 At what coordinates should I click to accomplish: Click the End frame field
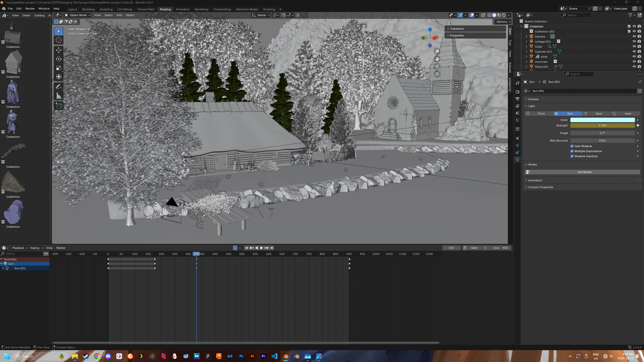(x=501, y=248)
